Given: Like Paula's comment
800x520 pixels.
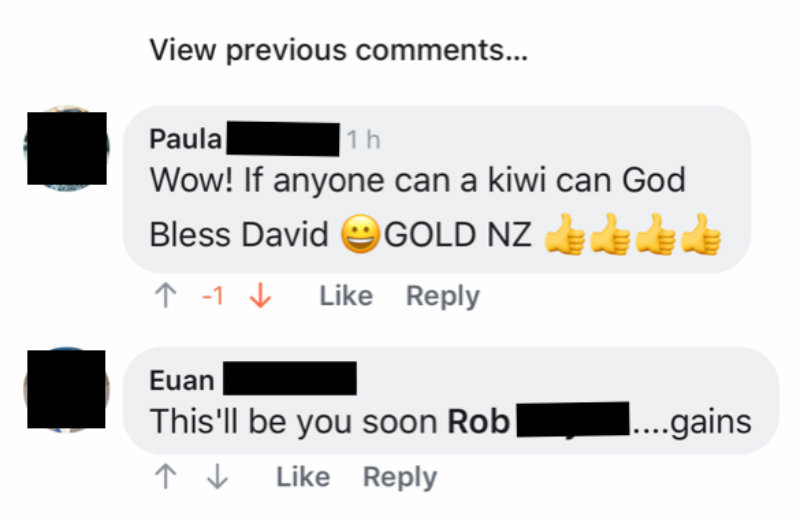Looking at the screenshot, I should pyautogui.click(x=346, y=296).
